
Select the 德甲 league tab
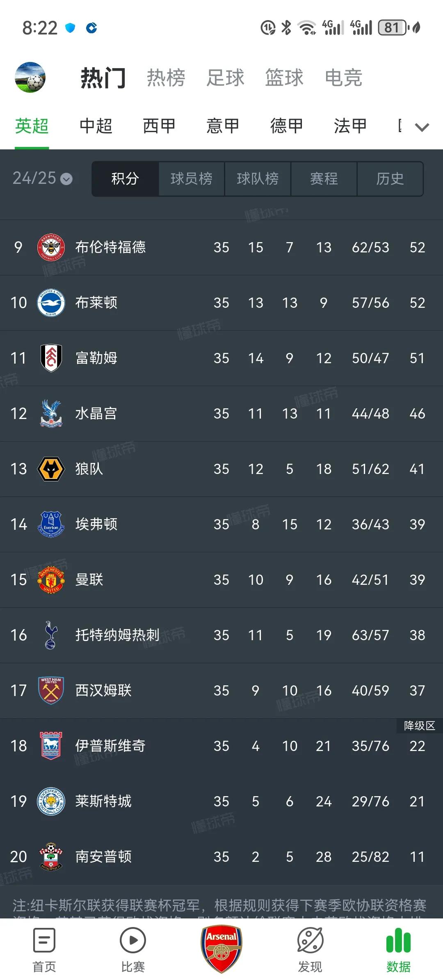(287, 126)
